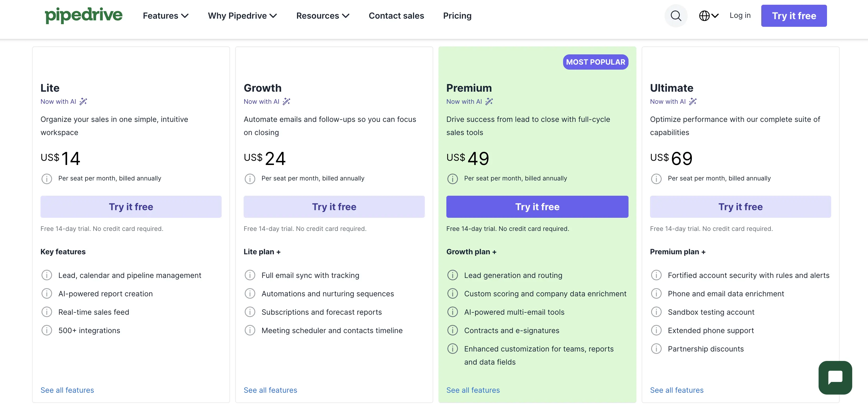The image size is (868, 414).
Task: Click the Log in link
Action: pos(740,15)
